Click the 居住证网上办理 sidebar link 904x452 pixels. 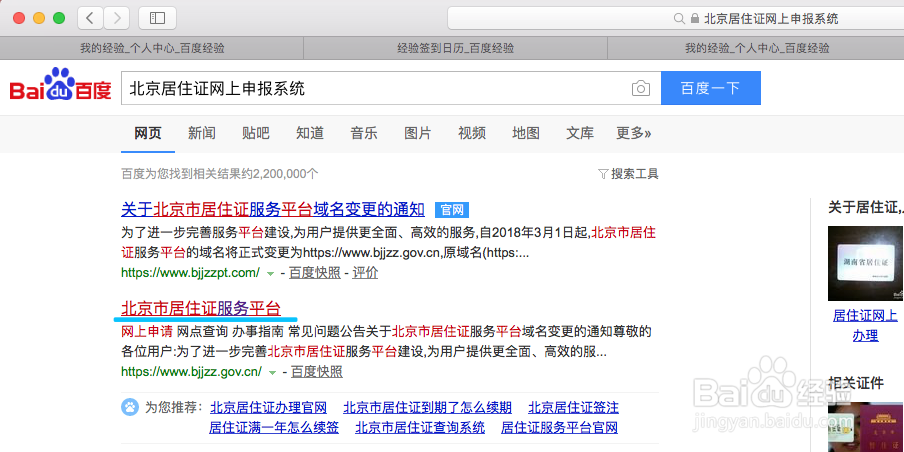(865, 325)
